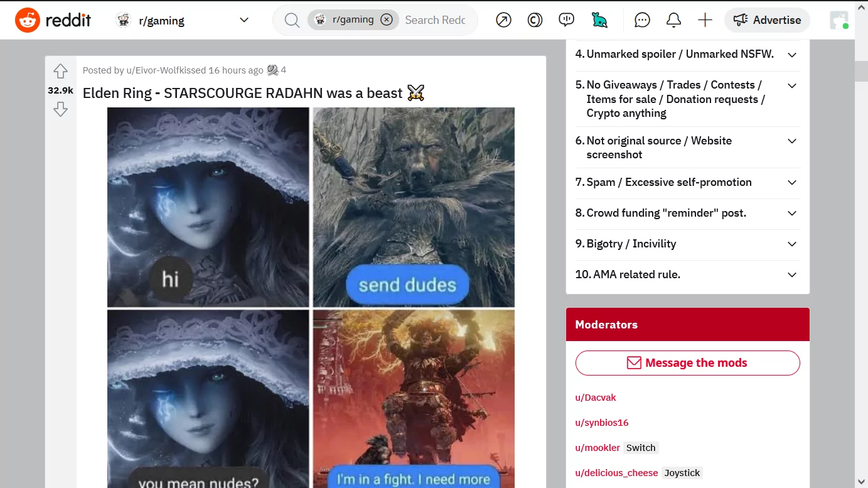Expand rule 10 AMA related rule

tap(688, 275)
